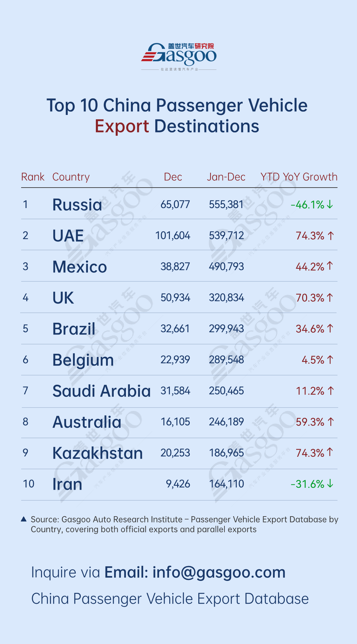Click the YTD YoY Growth header
Screen dimensions: 357x644
pyautogui.click(x=299, y=177)
